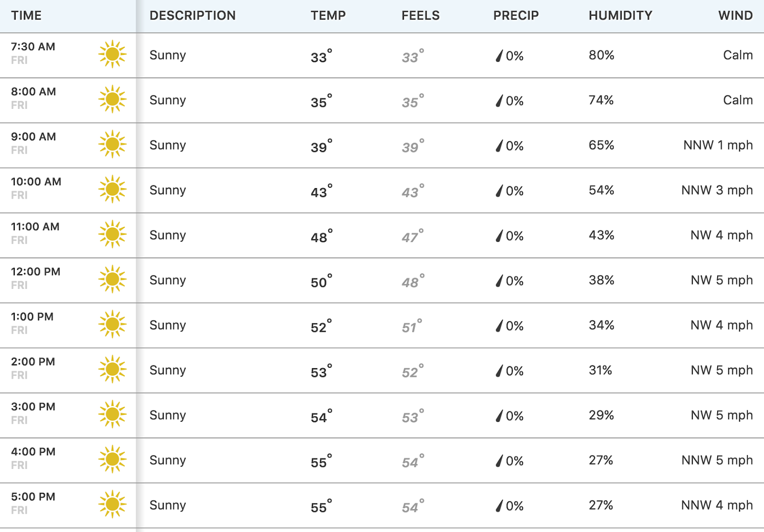Click the WIND column header
The image size is (764, 532).
click(735, 15)
